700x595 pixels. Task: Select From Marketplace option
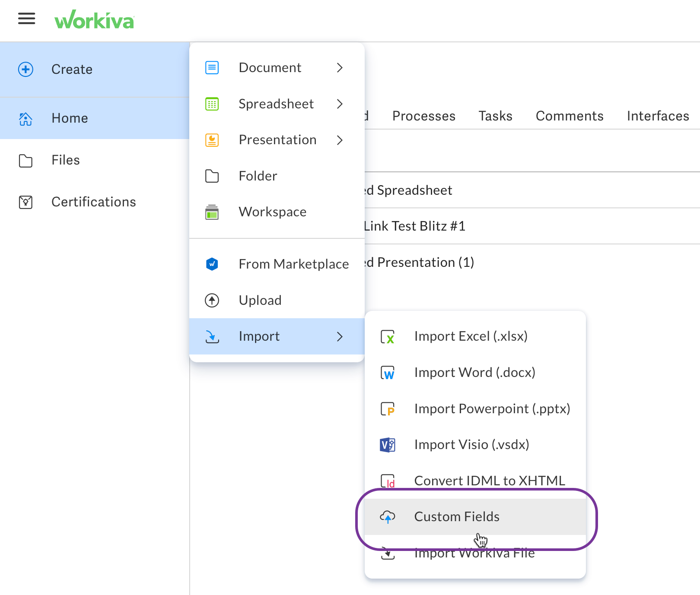277,264
